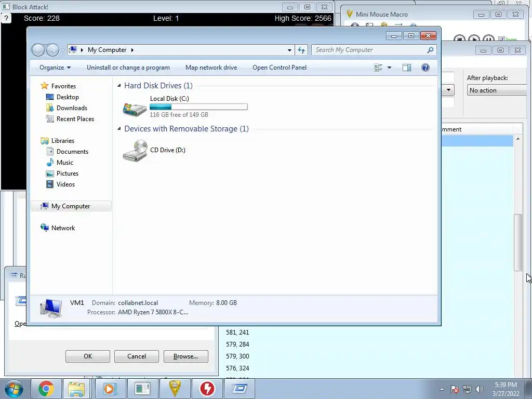The image size is (532, 399).
Task: Click the breadcrumb arrow before My Computer
Action: (x=82, y=50)
